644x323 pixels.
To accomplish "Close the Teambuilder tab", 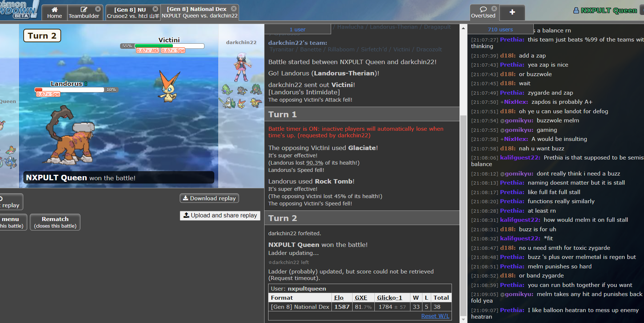I will (98, 9).
